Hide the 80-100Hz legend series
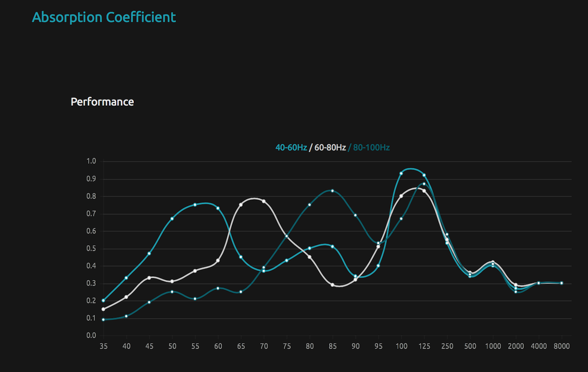588x372 pixels. point(371,148)
